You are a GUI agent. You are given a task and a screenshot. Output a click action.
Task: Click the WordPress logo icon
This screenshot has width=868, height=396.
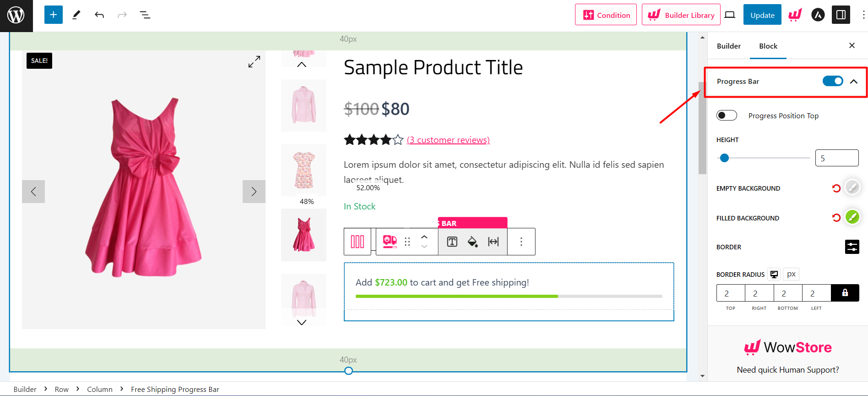click(16, 16)
